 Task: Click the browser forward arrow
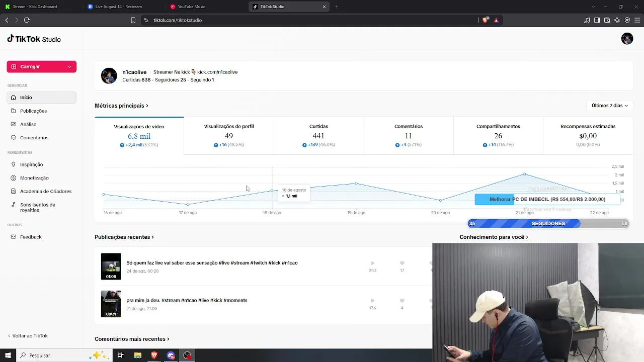tap(17, 20)
